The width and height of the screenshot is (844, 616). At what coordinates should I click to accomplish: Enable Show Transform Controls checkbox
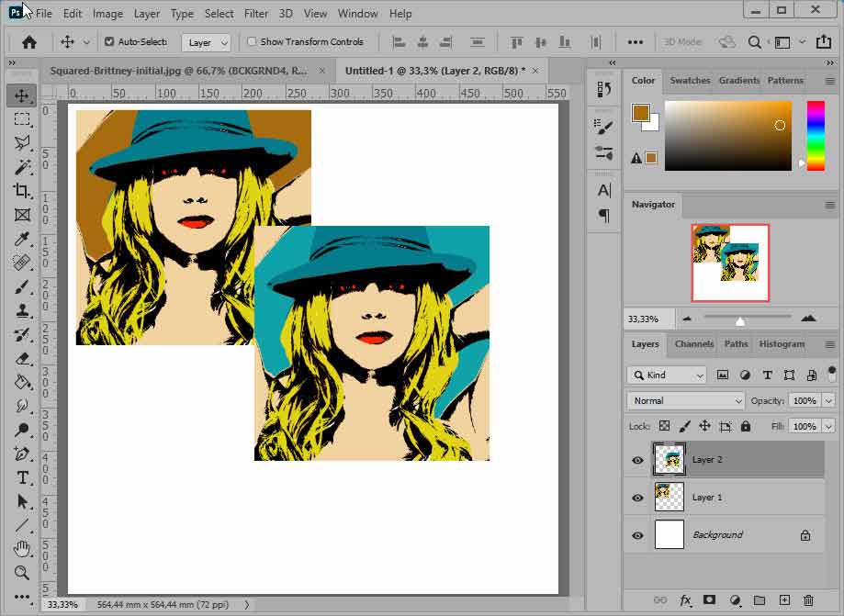[x=252, y=41]
